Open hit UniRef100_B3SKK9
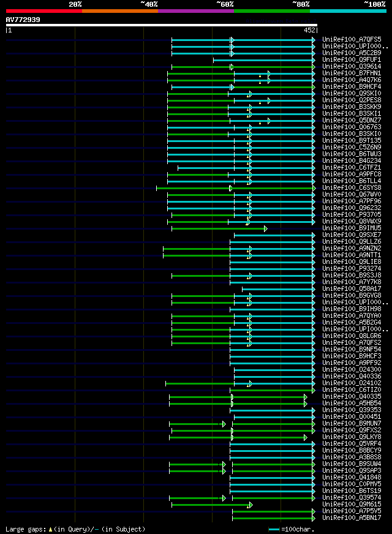The height and width of the screenshot is (534, 392). click(x=352, y=107)
